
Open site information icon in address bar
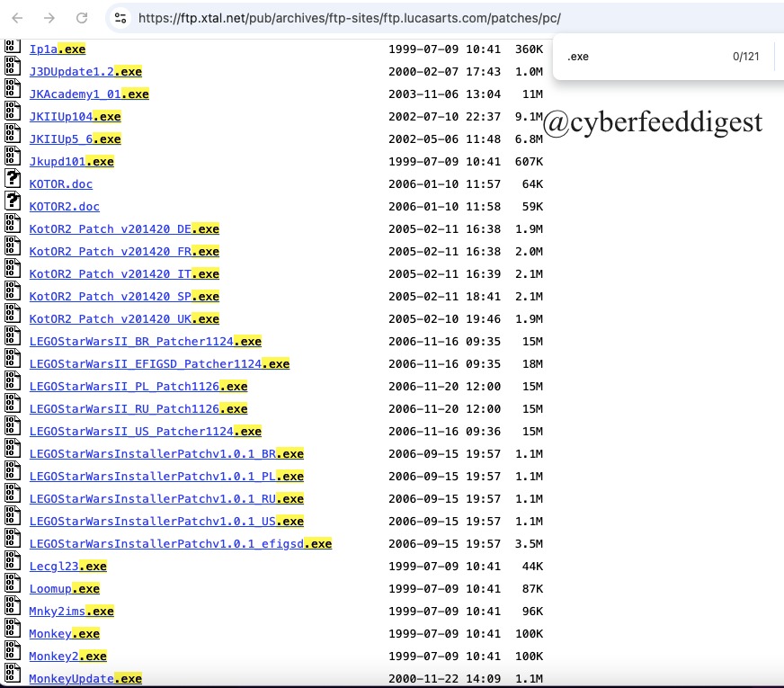point(120,19)
